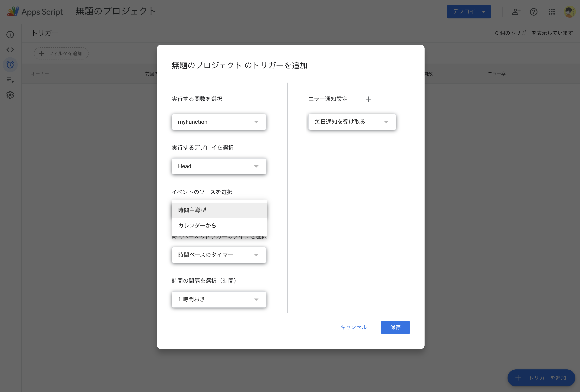
Task: Open the Google apps grid icon
Action: coord(552,12)
